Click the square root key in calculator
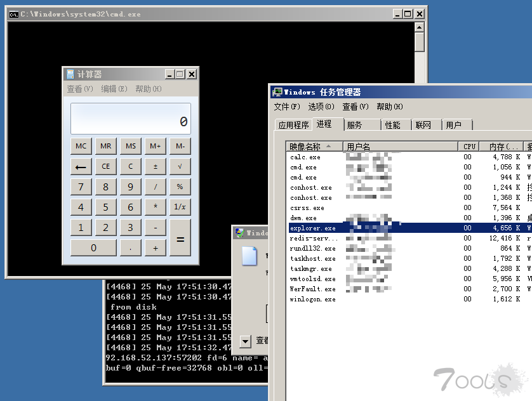532x401 pixels. tap(180, 166)
